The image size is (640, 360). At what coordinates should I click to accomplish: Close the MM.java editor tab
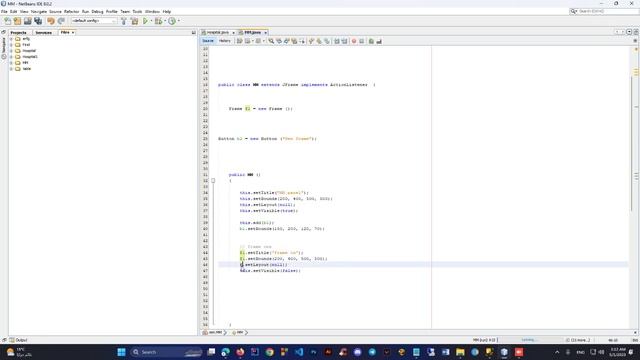pyautogui.click(x=265, y=33)
